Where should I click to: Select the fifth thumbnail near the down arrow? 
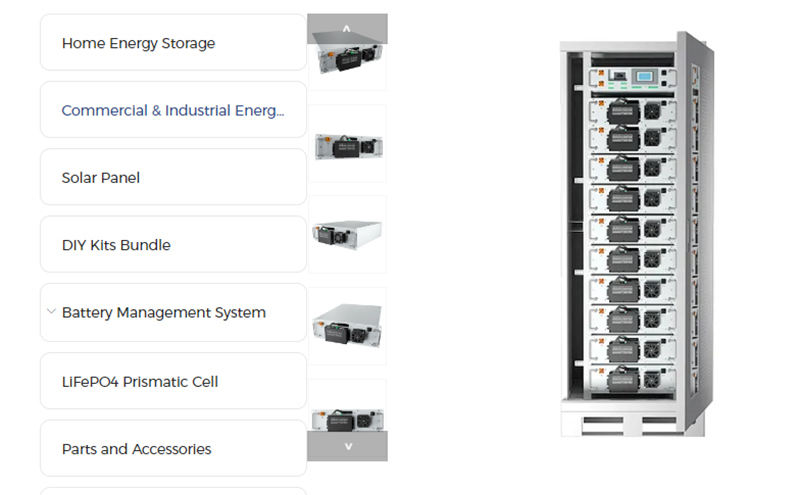pyautogui.click(x=347, y=412)
